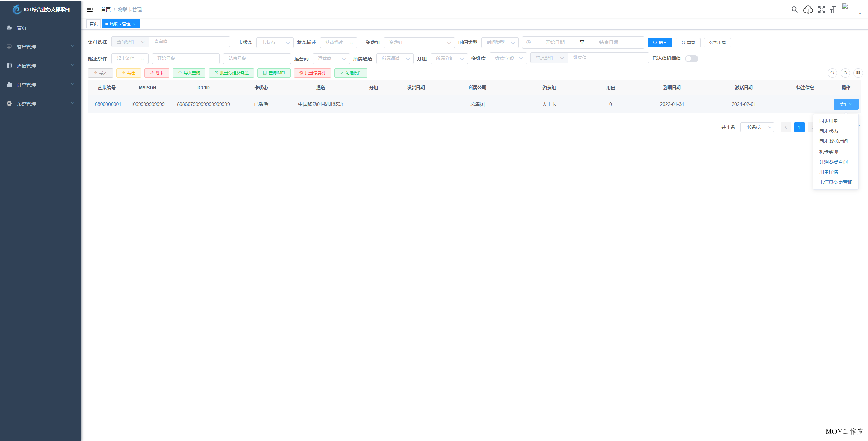Toggle the 已达停机阈值 switch
This screenshot has height=441, width=868.
click(x=691, y=59)
